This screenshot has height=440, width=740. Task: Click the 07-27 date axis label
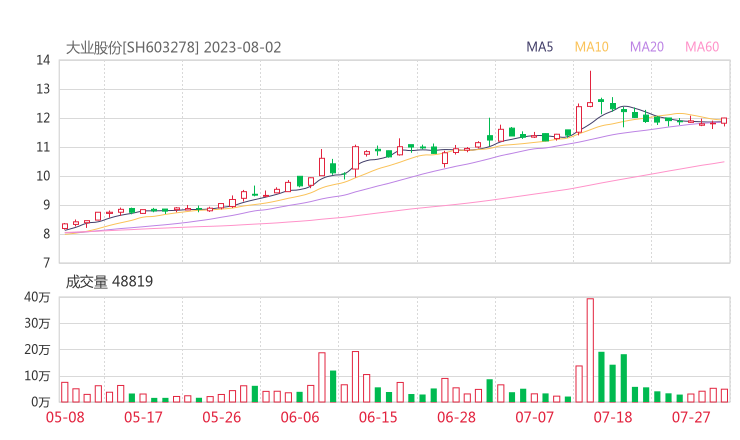[691, 417]
